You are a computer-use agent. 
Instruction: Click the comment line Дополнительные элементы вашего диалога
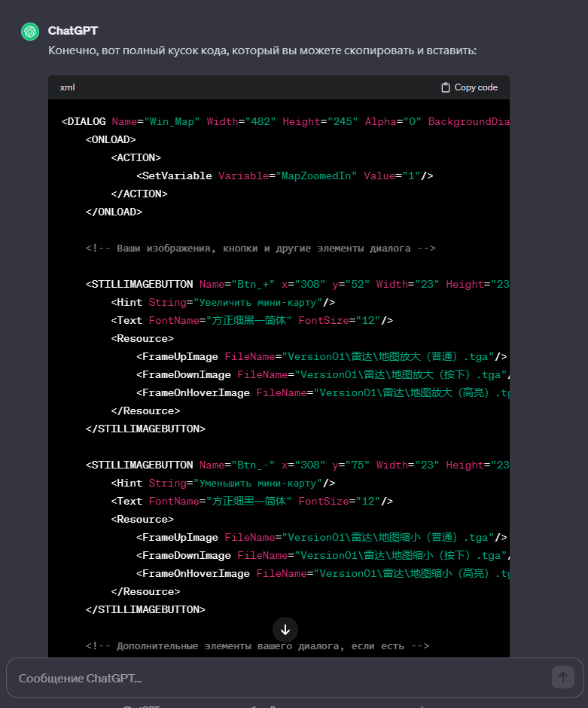[x=257, y=646]
